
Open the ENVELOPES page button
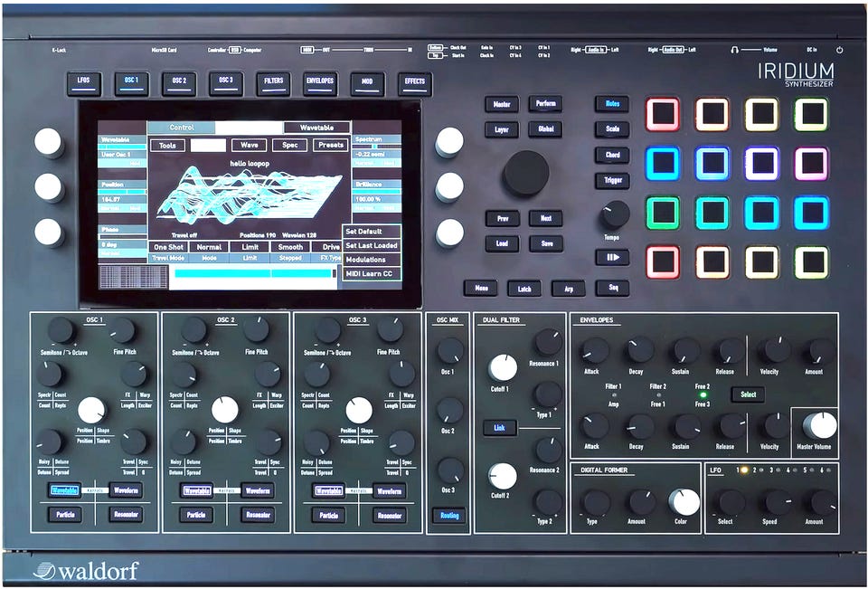320,83
